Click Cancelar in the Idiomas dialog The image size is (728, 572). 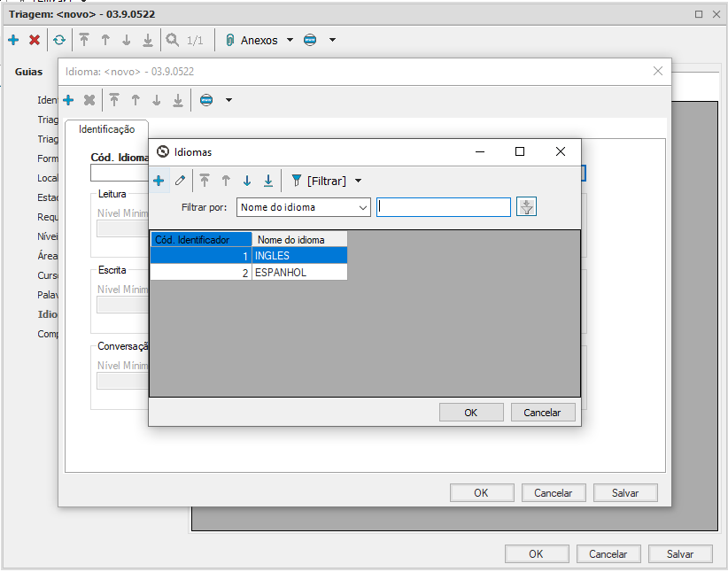[542, 413]
